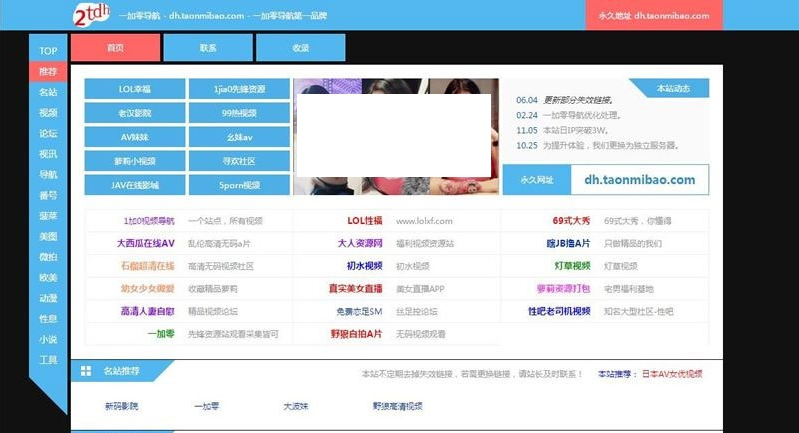Select 导航 in the left sidebar
The image size is (799, 433).
coord(48,174)
